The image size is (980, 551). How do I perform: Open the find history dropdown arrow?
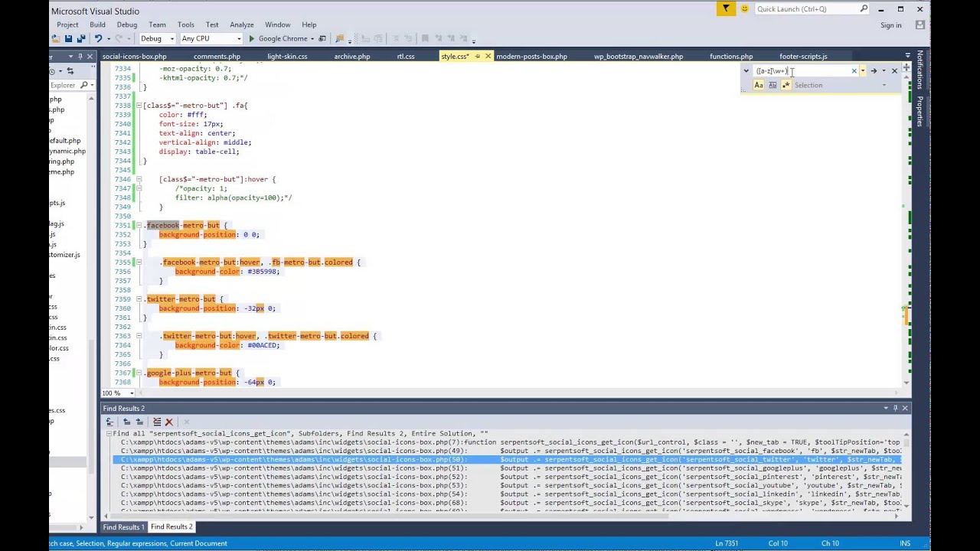pyautogui.click(x=863, y=70)
